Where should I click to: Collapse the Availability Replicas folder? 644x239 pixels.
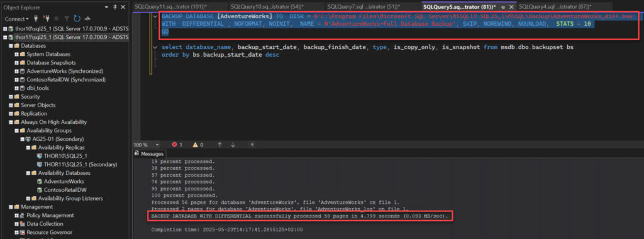[28, 147]
